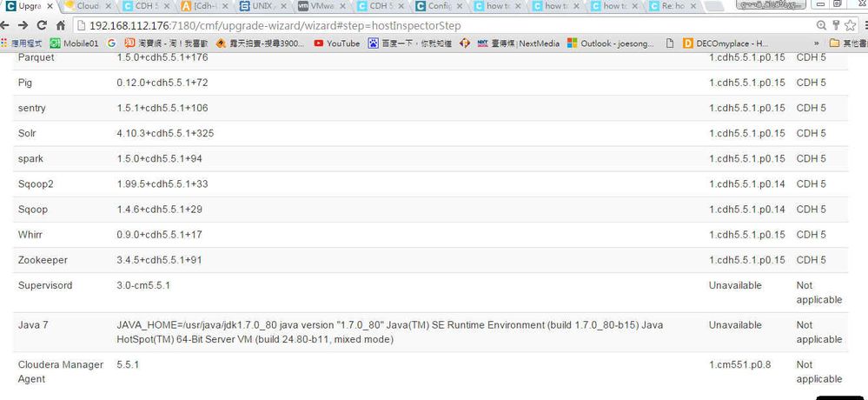Select the Unavailable value in Java 7 row
The height and width of the screenshot is (400, 868).
click(735, 325)
